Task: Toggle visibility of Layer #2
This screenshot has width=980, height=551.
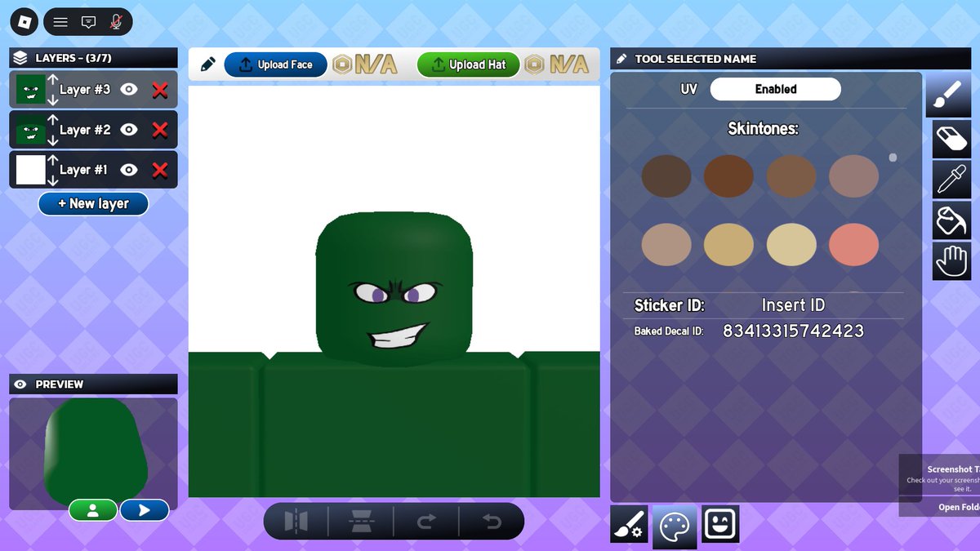Action: click(129, 130)
